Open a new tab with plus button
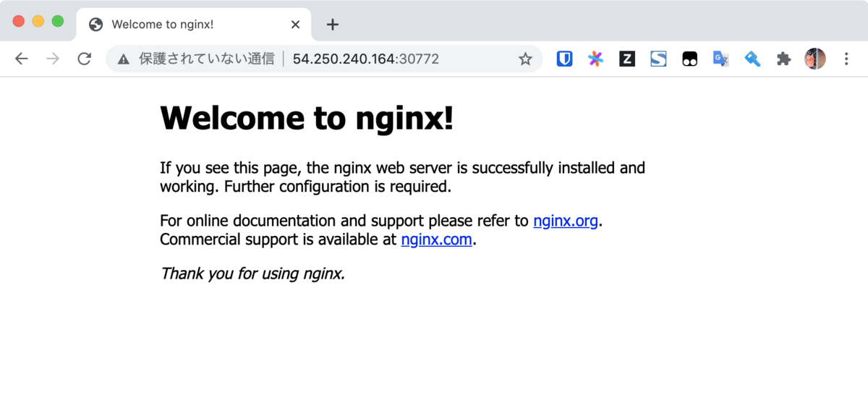This screenshot has width=868, height=419. 332,25
